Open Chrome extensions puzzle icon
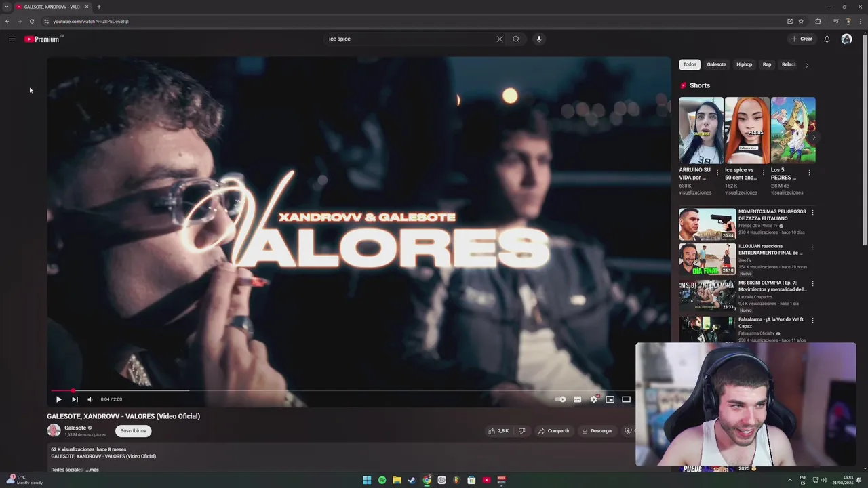This screenshot has height=488, width=868. (x=818, y=21)
